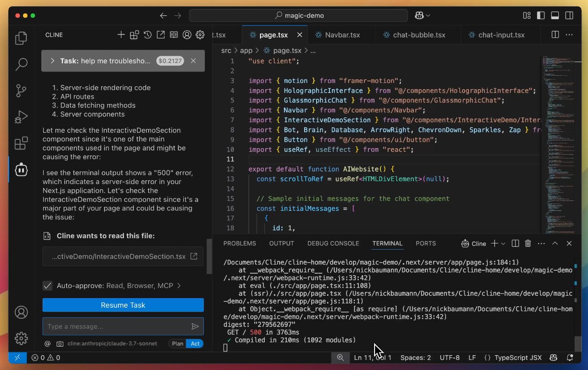
Task: Toggle the primary side bar
Action: click(541, 15)
